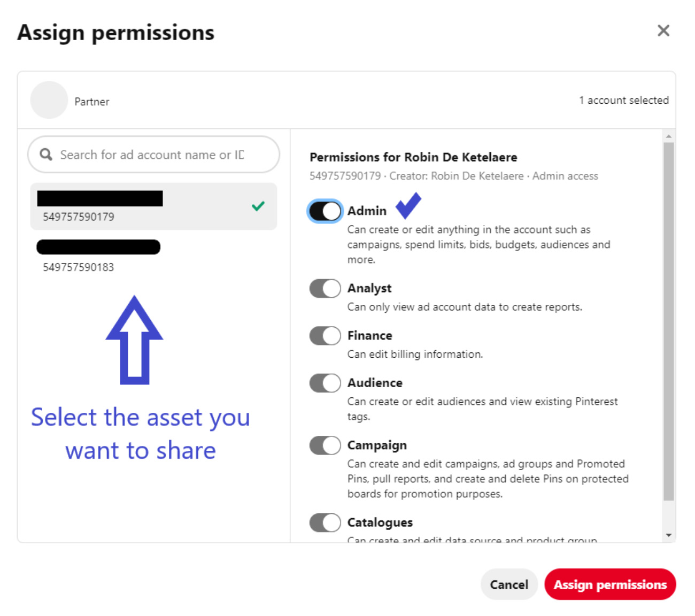Focus the ad account search field

(x=160, y=155)
